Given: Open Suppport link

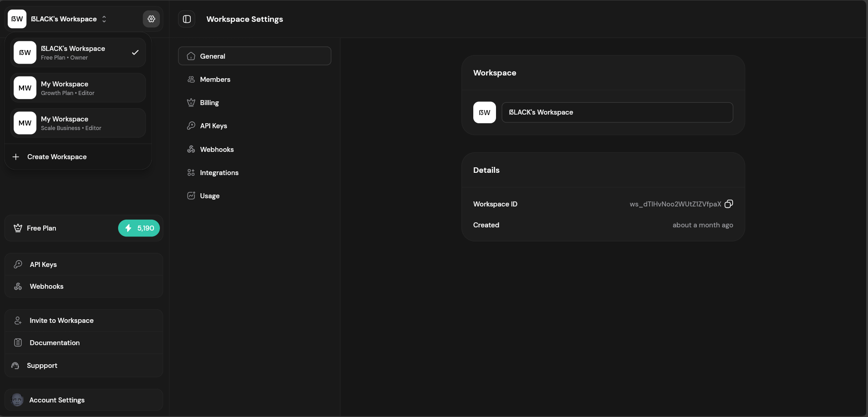Looking at the screenshot, I should point(84,366).
